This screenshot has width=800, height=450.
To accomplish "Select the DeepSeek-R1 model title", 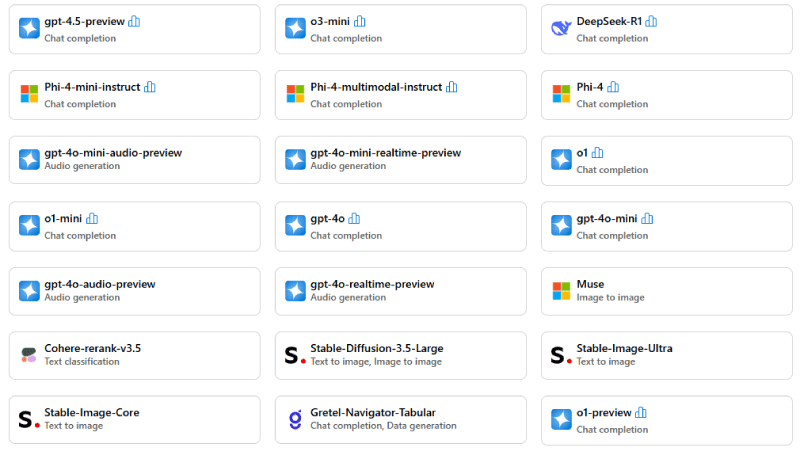I will 609,21.
